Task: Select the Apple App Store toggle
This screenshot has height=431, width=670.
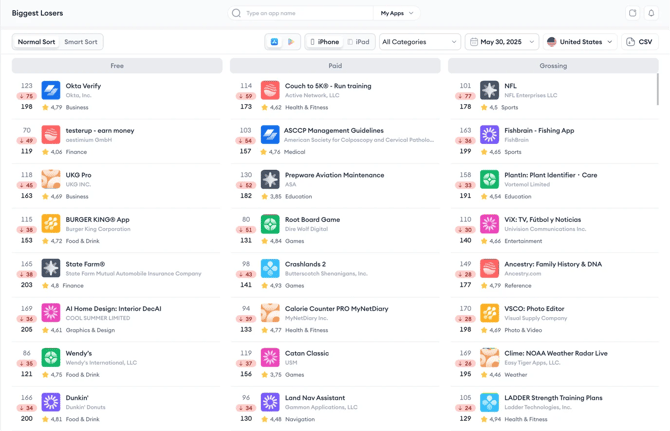Action: click(274, 42)
